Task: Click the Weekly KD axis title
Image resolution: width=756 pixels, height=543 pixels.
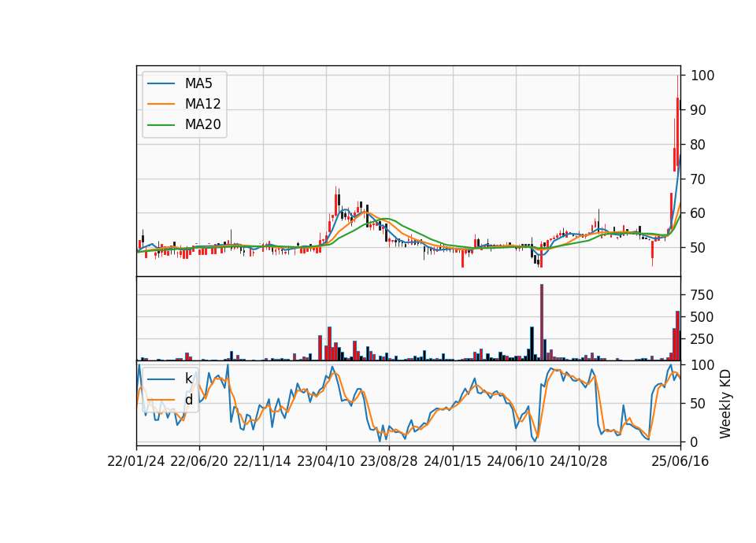Action: click(x=725, y=404)
